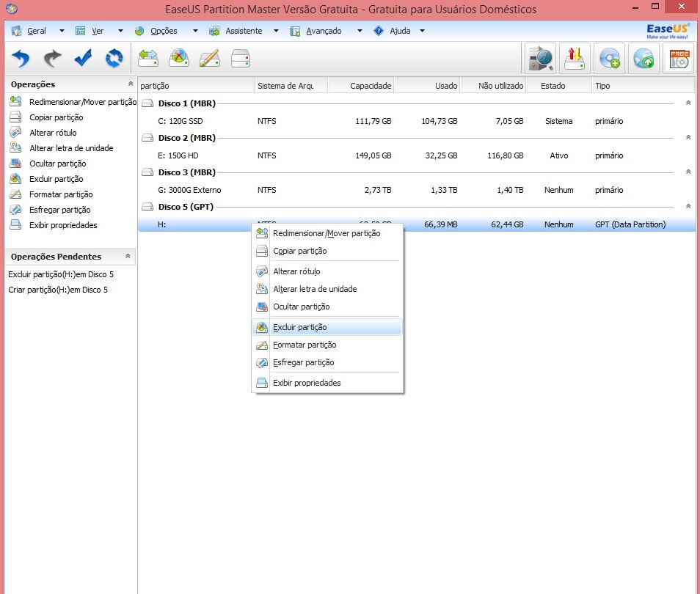The height and width of the screenshot is (594, 700).
Task: Select pending operation Criar partição(H:)em Disco 5
Action: coord(58,290)
